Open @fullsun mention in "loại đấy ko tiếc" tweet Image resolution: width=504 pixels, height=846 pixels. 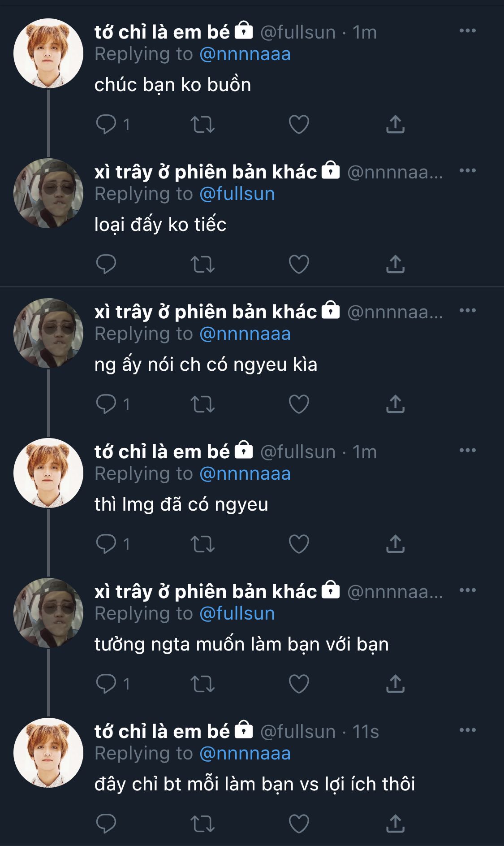237,194
